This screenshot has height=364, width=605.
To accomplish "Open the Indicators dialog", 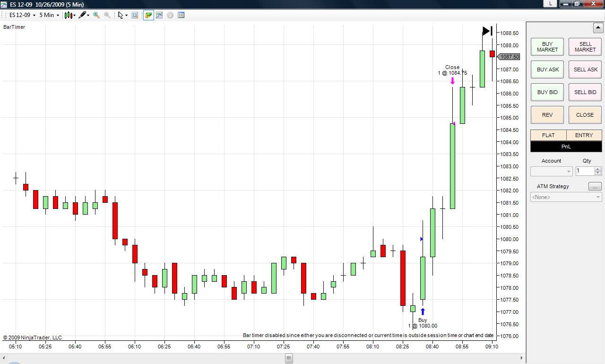I will (159, 15).
